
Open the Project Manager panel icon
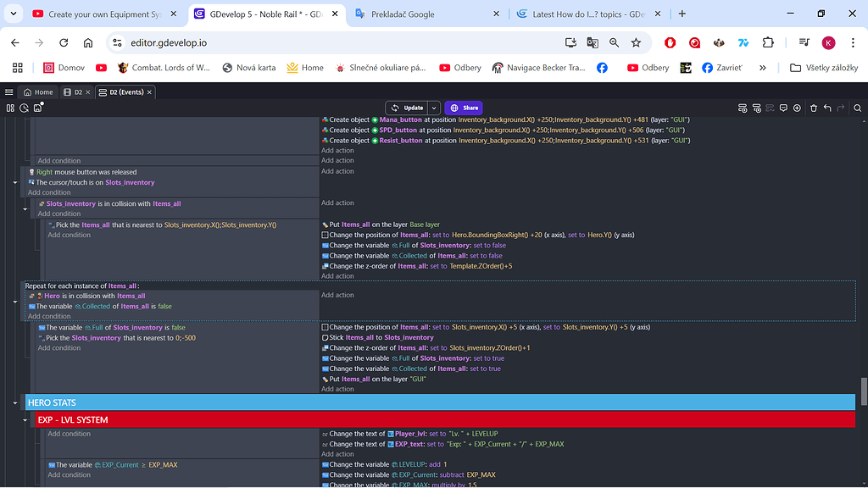[x=10, y=108]
